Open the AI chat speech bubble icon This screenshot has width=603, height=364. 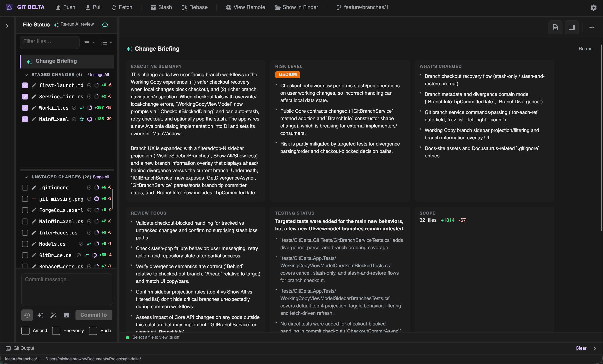coord(105,25)
